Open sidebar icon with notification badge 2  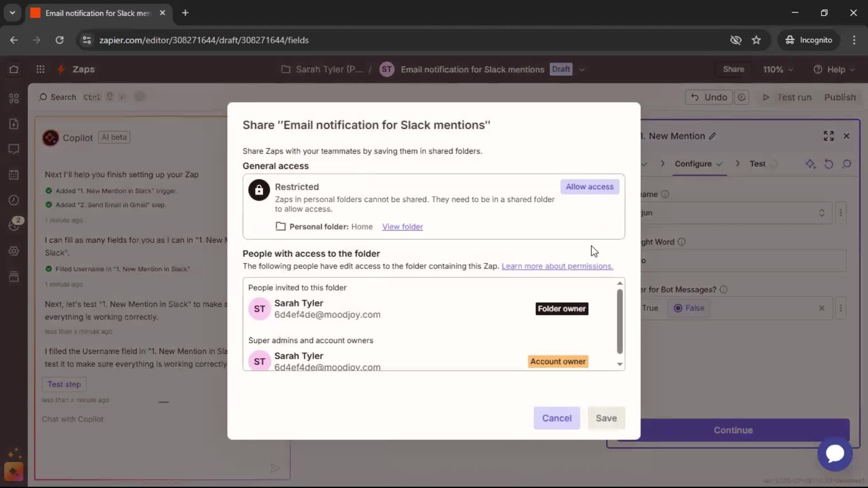point(15,224)
